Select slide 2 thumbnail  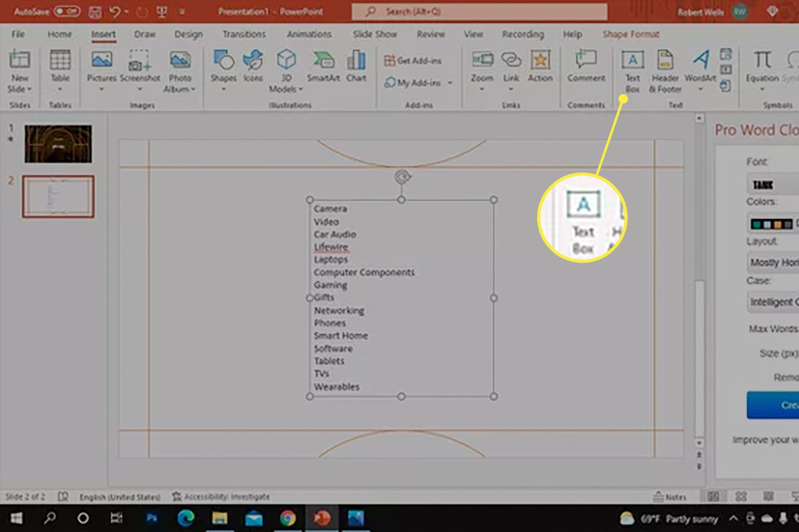click(x=58, y=196)
